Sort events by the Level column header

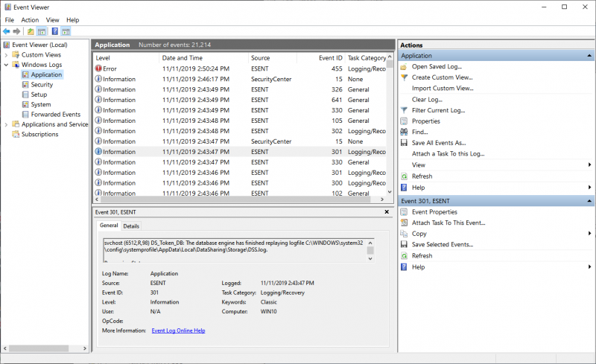pos(126,58)
